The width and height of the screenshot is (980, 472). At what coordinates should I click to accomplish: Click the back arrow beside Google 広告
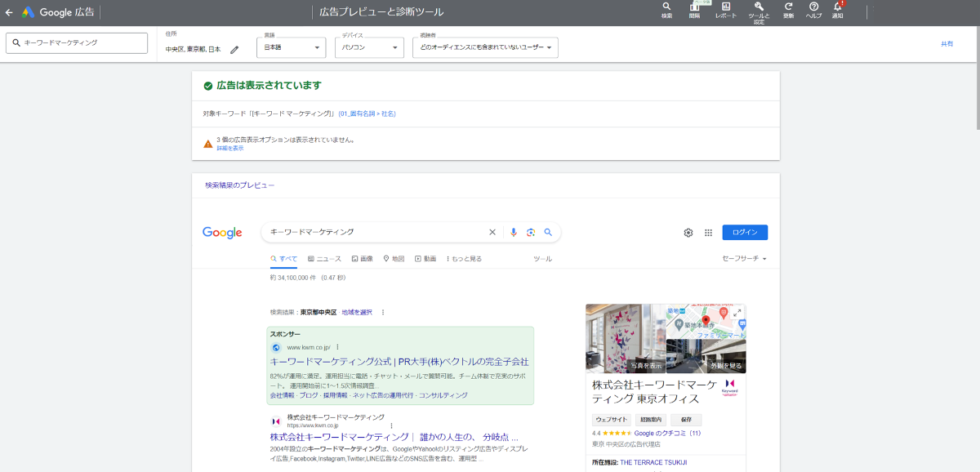click(x=9, y=12)
